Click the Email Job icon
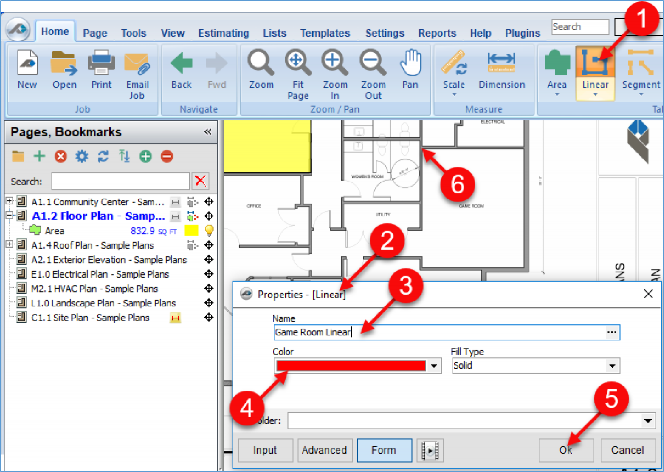This screenshot has height=472, width=664. click(x=137, y=64)
